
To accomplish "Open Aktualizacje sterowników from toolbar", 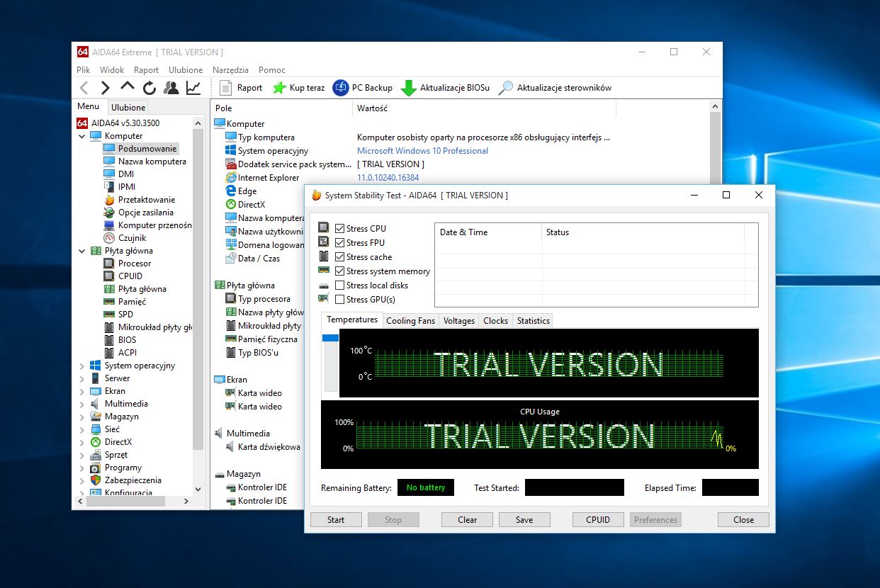I will click(x=555, y=88).
